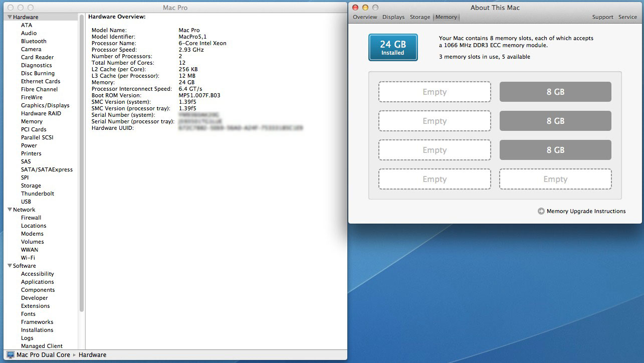Select FireWire in the sidebar

click(x=32, y=97)
